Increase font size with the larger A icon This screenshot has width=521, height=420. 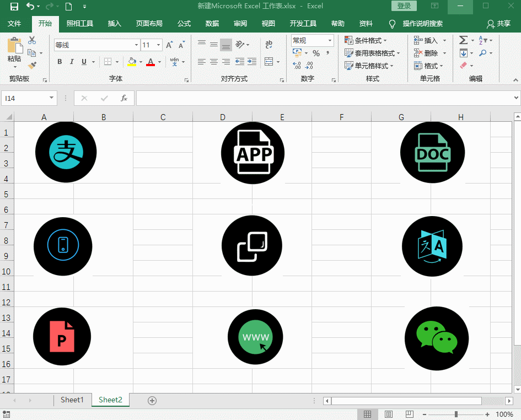tap(169, 45)
